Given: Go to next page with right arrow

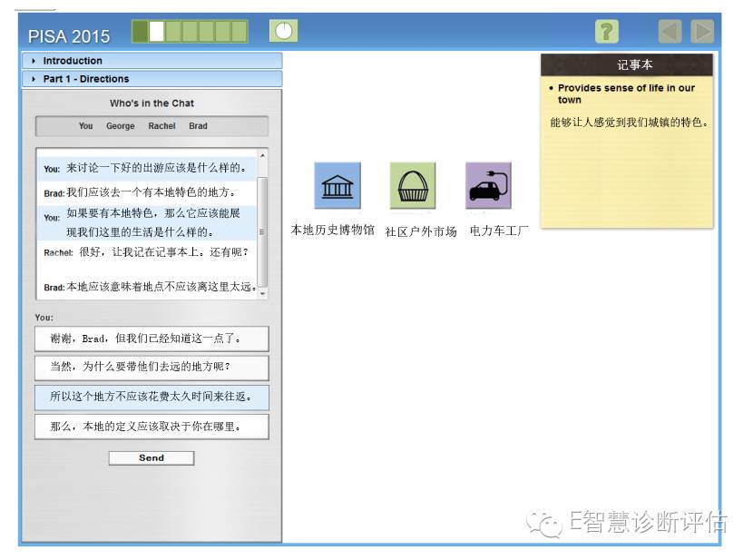Looking at the screenshot, I should click(702, 32).
